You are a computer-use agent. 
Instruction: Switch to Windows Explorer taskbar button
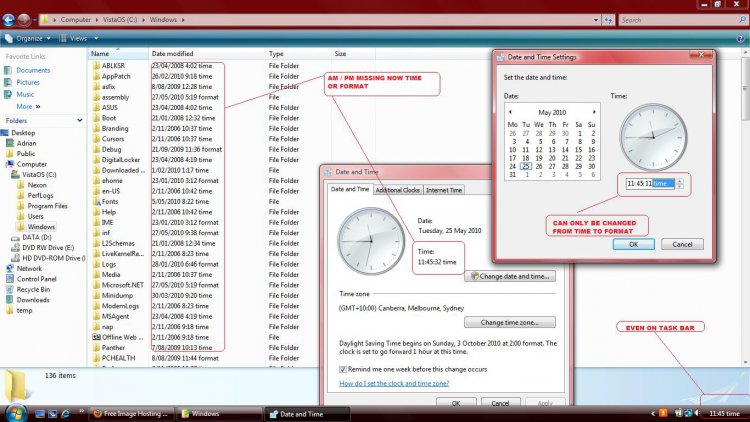219,414
